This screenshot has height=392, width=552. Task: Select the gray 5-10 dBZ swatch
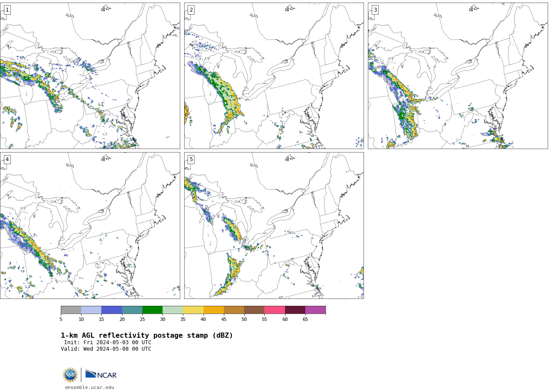pyautogui.click(x=71, y=310)
